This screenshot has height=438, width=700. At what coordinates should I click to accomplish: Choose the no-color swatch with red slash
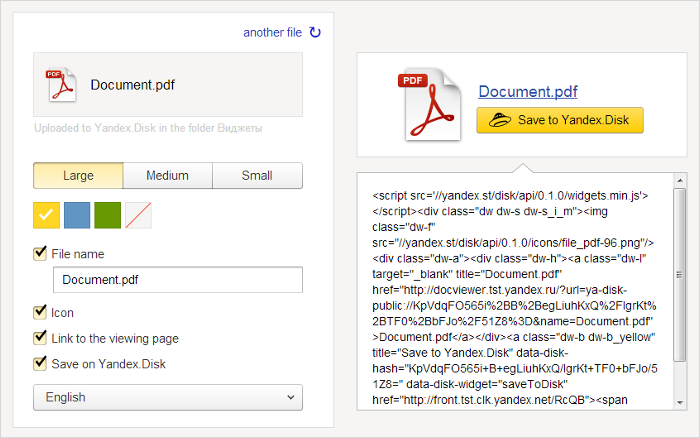click(x=138, y=215)
